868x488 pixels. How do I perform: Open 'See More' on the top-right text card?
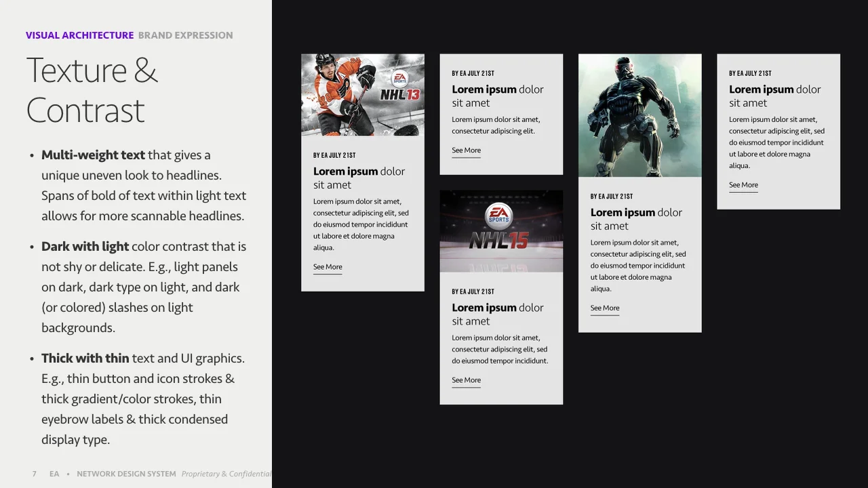[x=743, y=184]
